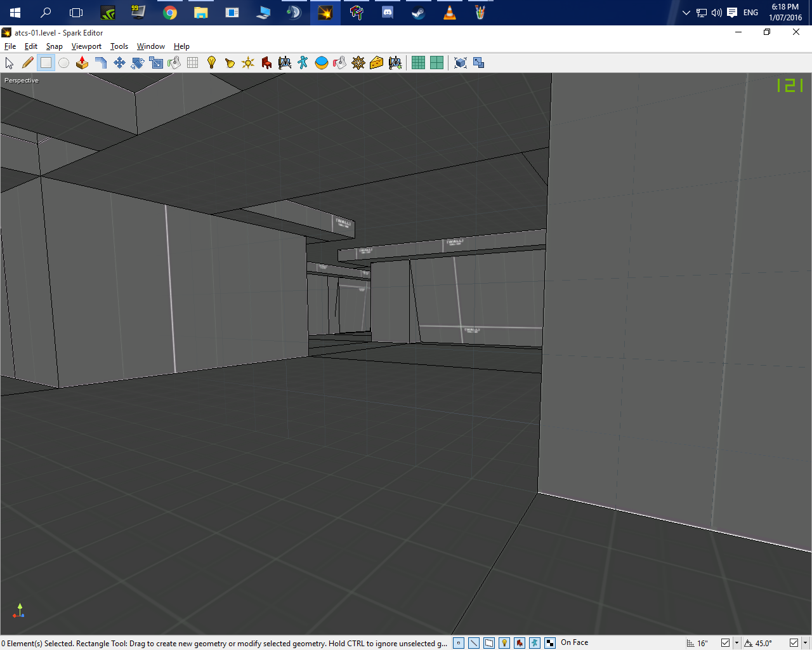Click the Perspective viewport label
812x650 pixels.
(x=22, y=81)
